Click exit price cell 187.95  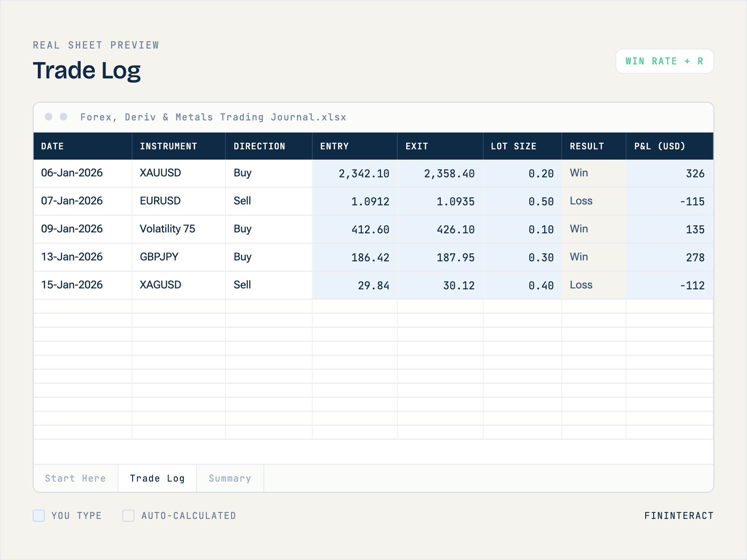click(440, 257)
